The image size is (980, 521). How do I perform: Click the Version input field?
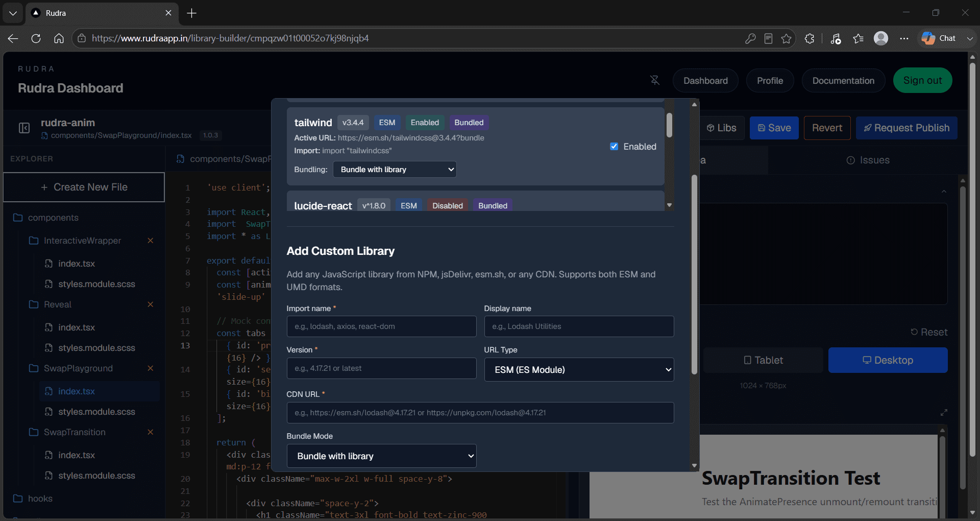(x=381, y=368)
